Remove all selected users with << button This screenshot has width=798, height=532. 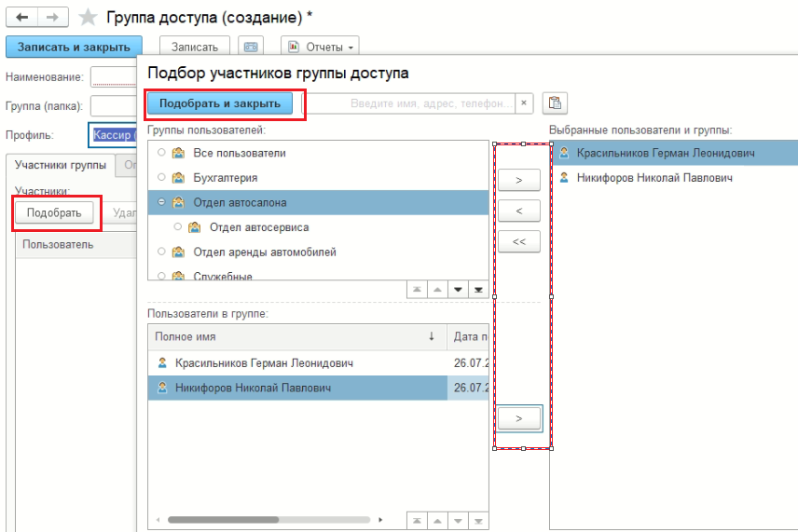coord(519,242)
